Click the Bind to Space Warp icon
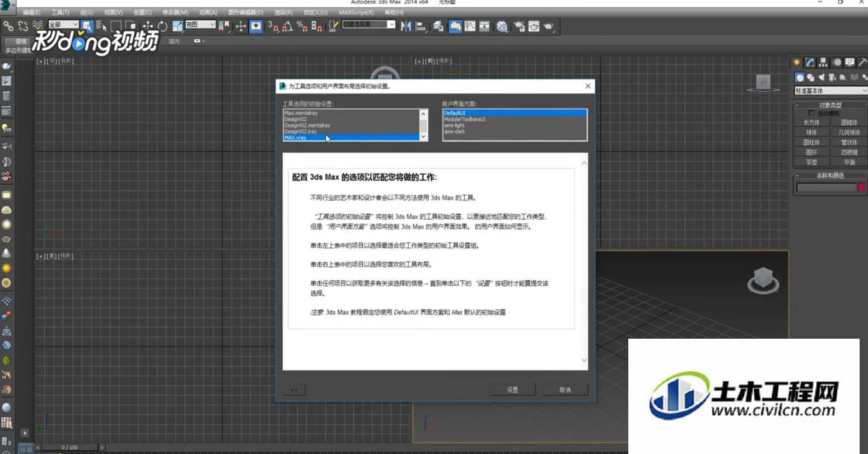The height and width of the screenshot is (454, 868). (38, 25)
